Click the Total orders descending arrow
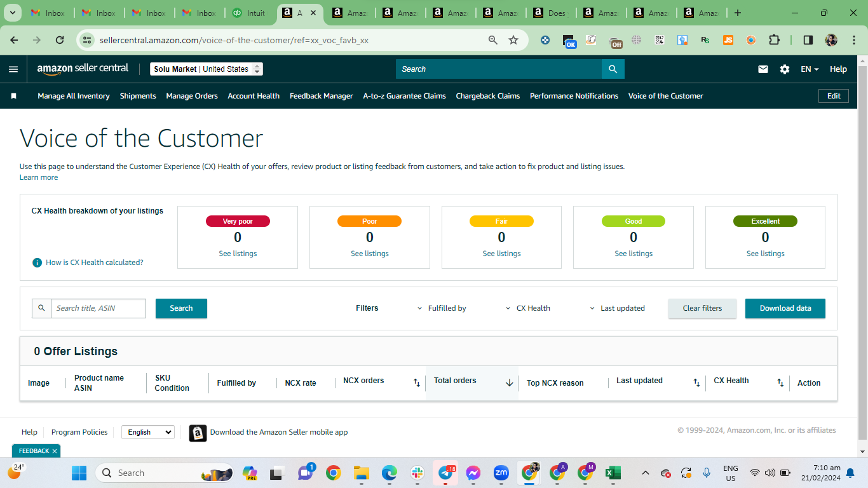Screen dimensions: 868x488 509,383
